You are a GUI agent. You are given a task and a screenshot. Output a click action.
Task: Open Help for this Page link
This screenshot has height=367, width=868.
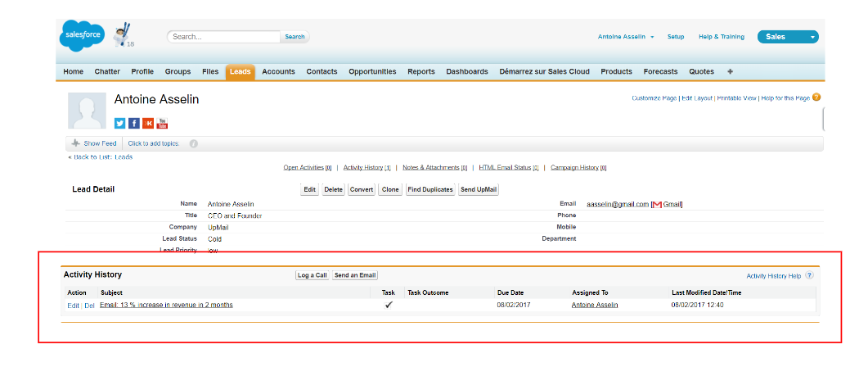pos(785,98)
